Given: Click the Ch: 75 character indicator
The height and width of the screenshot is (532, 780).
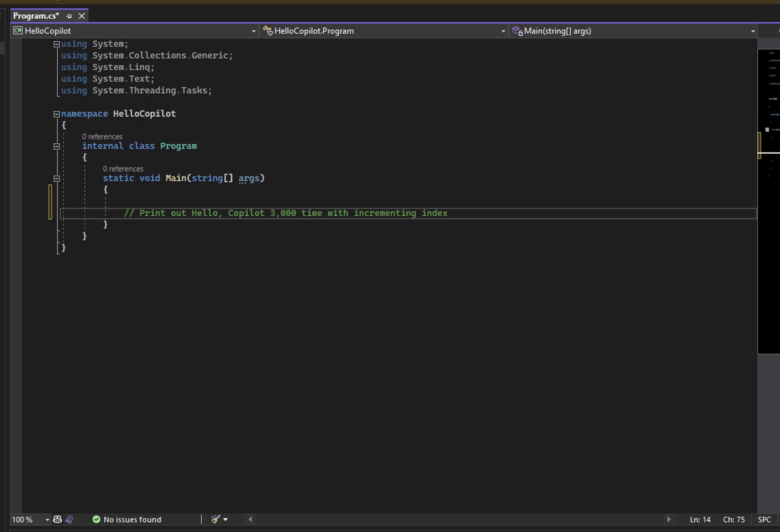Looking at the screenshot, I should (x=734, y=520).
